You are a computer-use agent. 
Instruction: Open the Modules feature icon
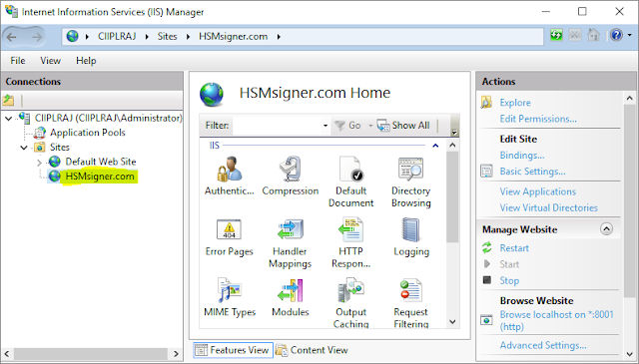pyautogui.click(x=291, y=290)
